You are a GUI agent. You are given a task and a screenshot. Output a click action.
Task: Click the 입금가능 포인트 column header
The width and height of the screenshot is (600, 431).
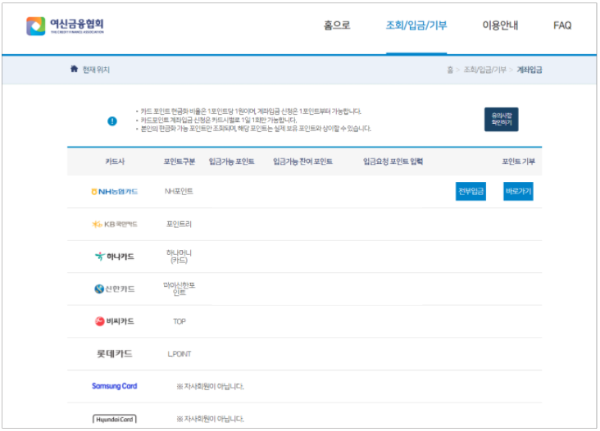coord(232,162)
